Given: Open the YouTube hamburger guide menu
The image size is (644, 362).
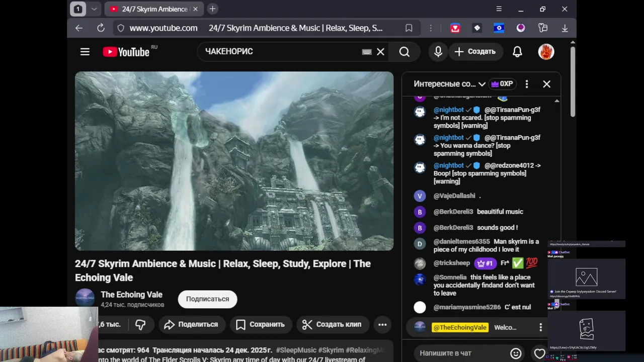Looking at the screenshot, I should coord(85,52).
